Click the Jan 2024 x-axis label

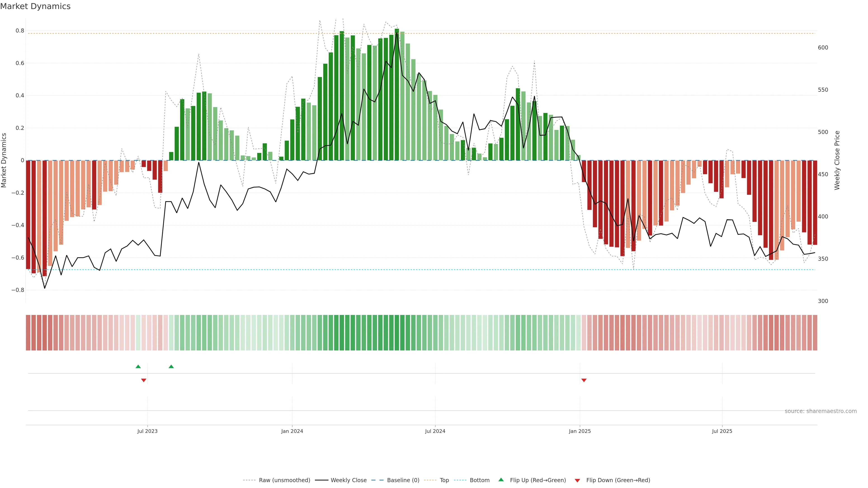click(292, 431)
